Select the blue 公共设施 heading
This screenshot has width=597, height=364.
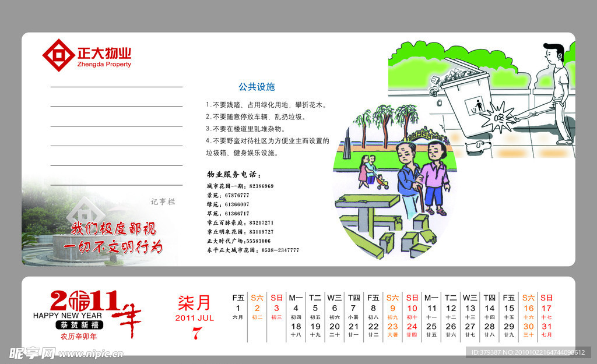[256, 86]
